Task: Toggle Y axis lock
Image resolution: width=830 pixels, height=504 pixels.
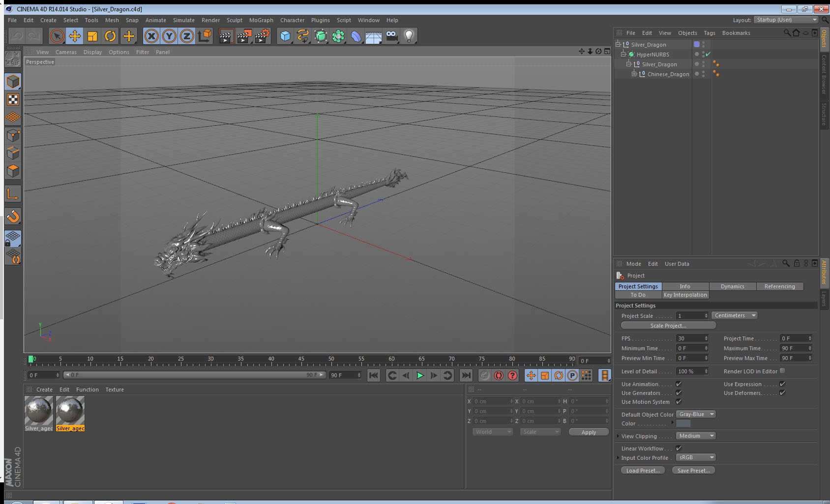Action: [x=169, y=36]
